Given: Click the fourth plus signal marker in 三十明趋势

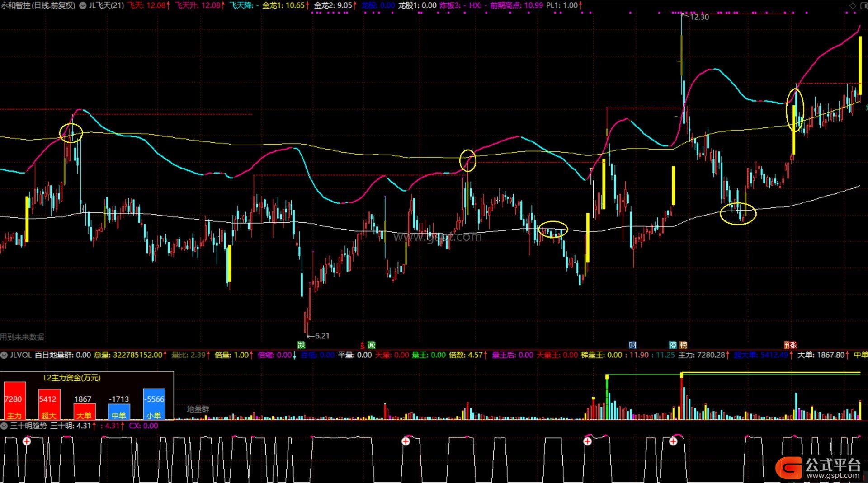Looking at the screenshot, I should pos(673,441).
